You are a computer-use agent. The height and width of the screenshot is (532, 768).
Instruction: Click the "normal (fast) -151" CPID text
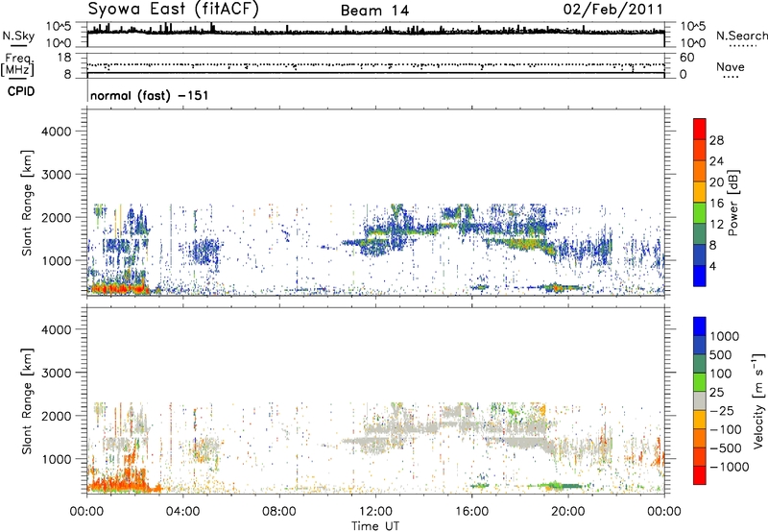(150, 95)
